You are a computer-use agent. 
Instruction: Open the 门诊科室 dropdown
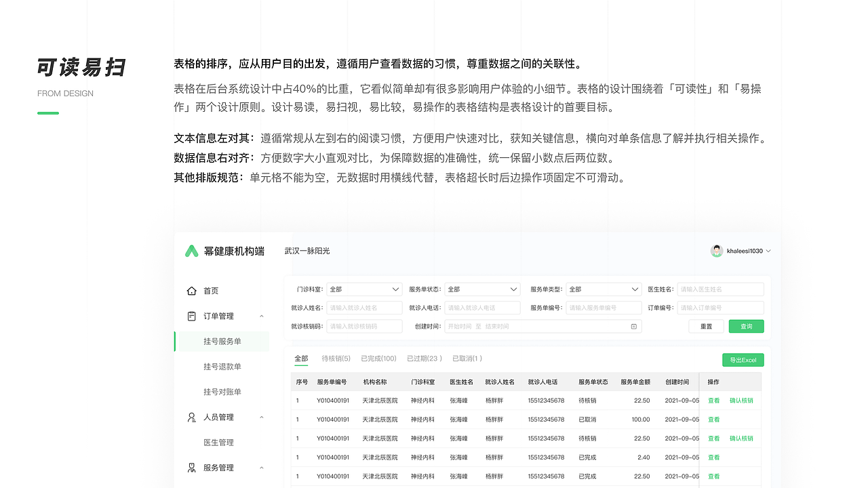[x=364, y=289]
